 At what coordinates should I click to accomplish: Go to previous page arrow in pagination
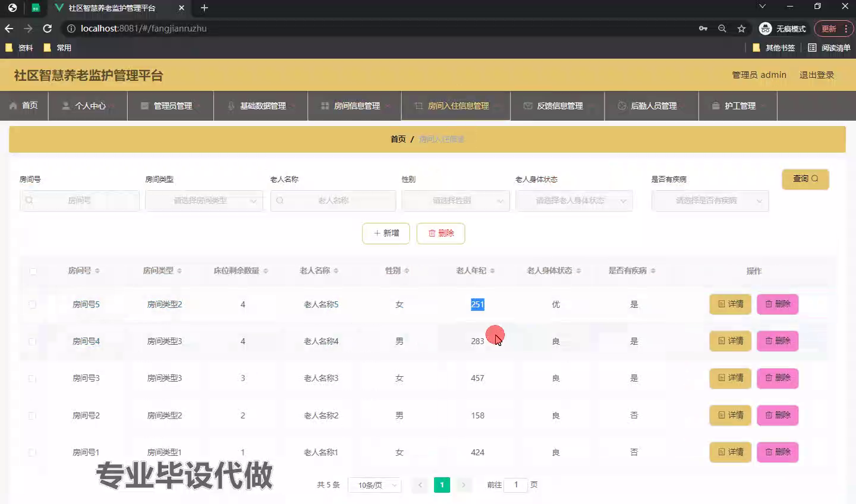[x=420, y=485]
